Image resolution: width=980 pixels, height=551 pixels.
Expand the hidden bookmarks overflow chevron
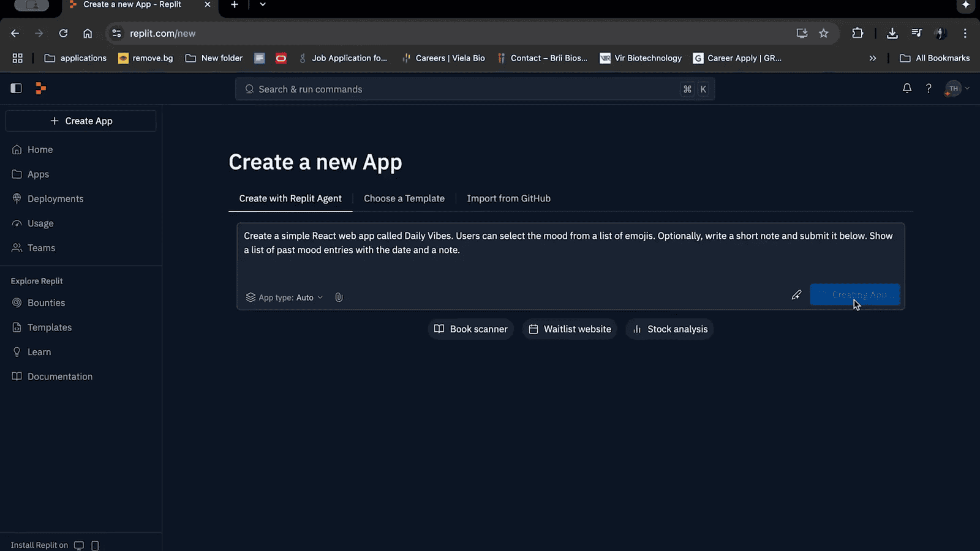point(872,58)
